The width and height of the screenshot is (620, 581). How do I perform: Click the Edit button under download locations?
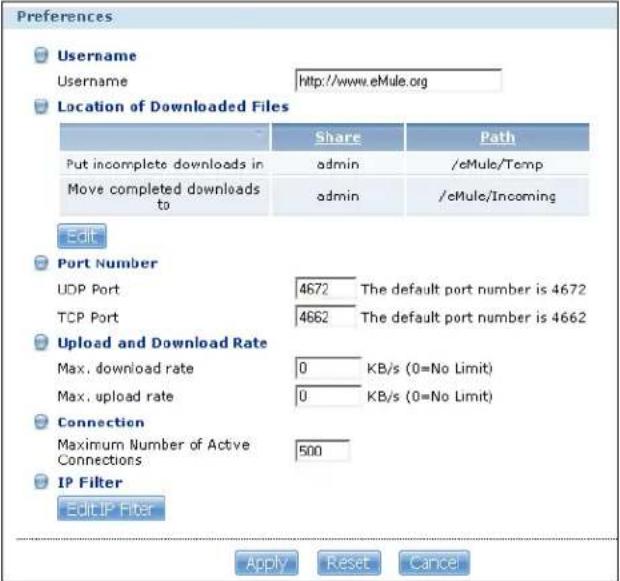point(82,236)
